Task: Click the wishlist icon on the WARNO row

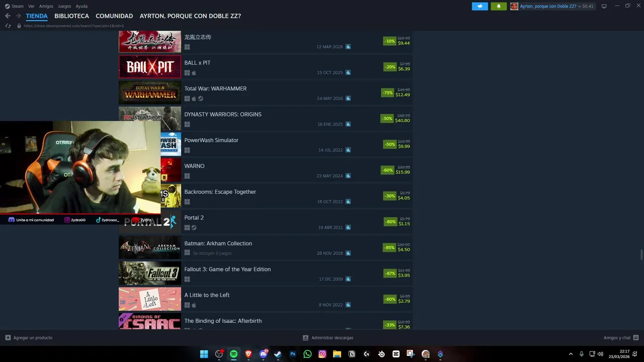Action: click(x=348, y=176)
